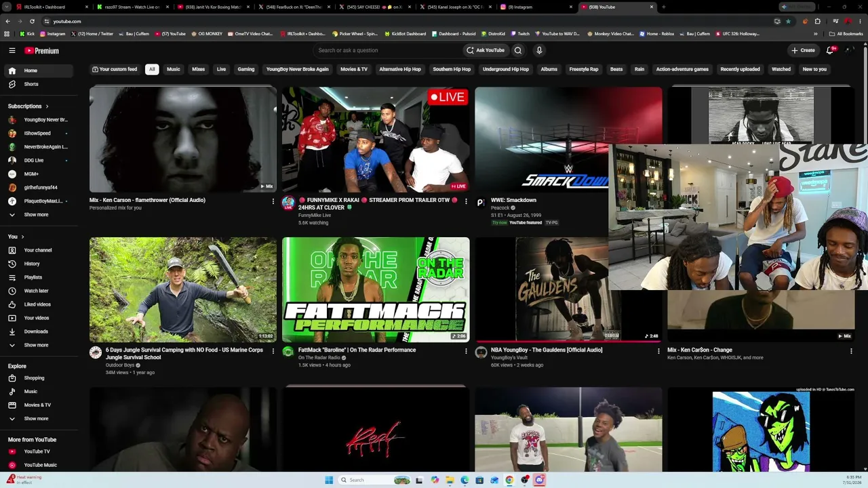Screen dimensions: 868x488
Task: Click the YouTube Premium logo
Action: [42, 50]
